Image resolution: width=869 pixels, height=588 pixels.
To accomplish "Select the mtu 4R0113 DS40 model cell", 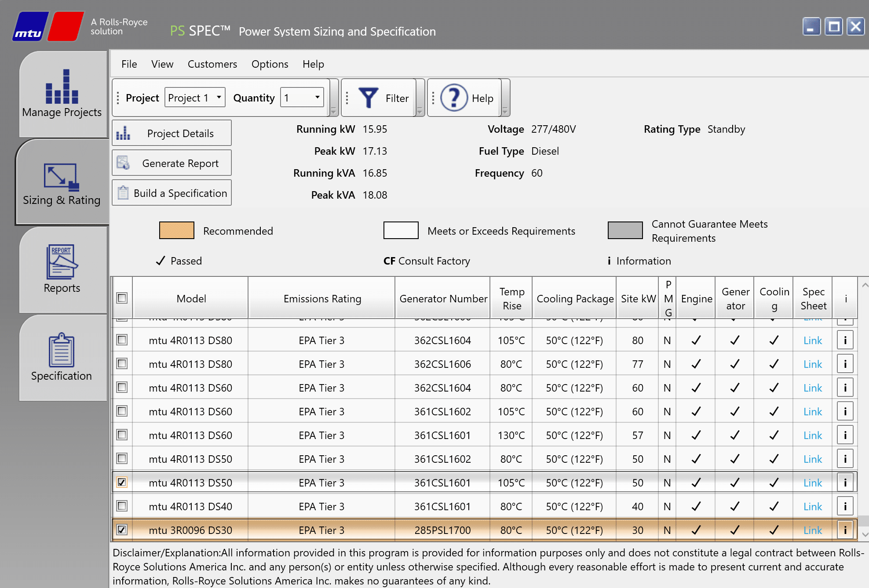I will (190, 506).
